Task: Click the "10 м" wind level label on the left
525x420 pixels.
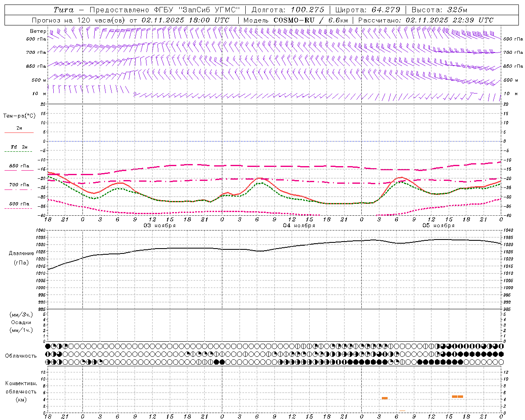Action: coord(39,94)
